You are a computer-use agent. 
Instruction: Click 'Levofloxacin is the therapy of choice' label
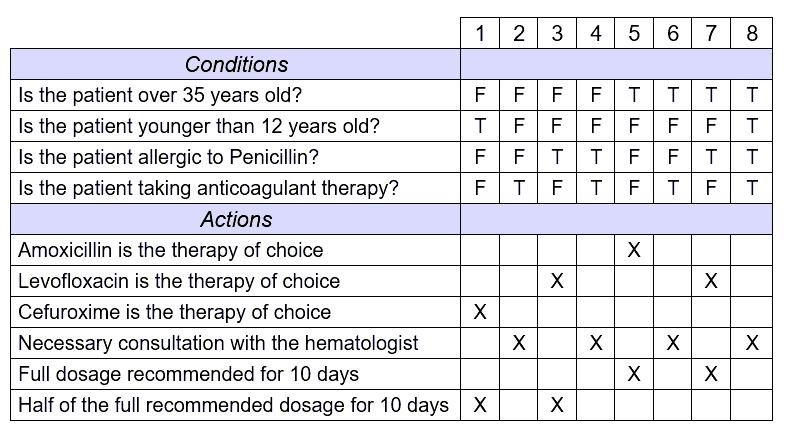coord(179,281)
